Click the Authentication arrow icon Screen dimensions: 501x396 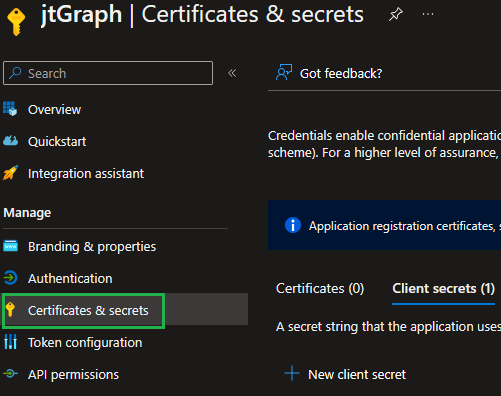point(10,278)
